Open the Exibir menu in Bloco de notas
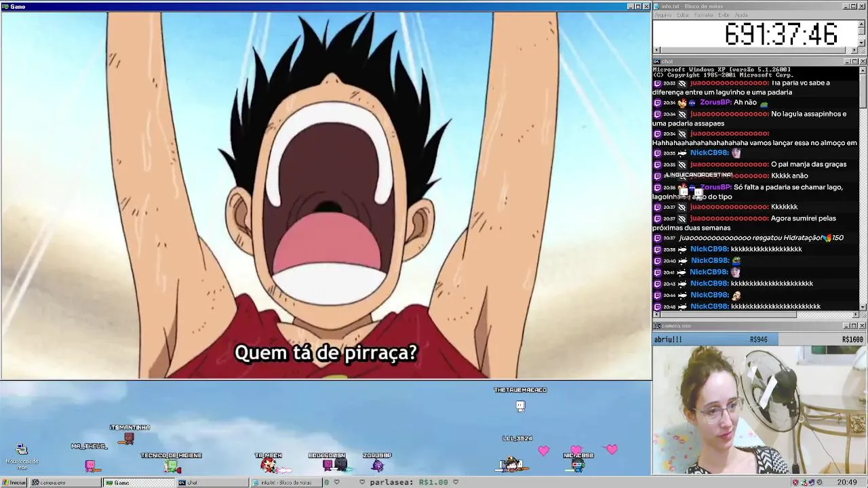 (x=724, y=15)
